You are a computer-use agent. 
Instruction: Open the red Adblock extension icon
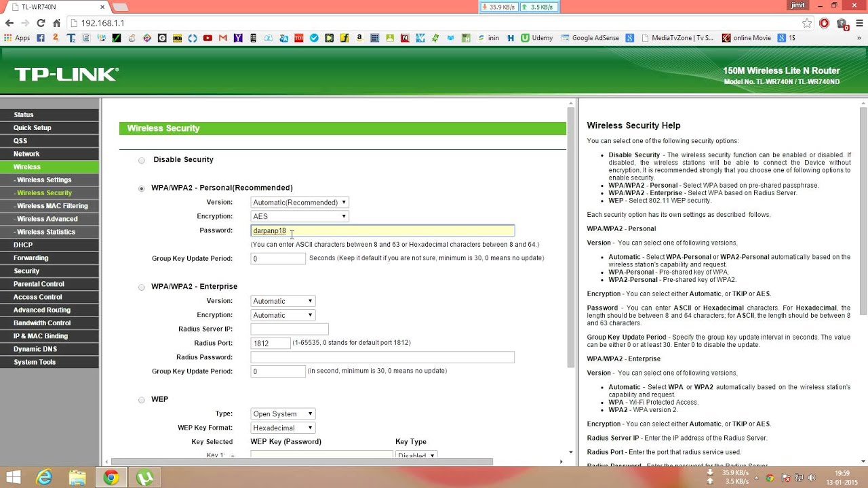coord(825,23)
